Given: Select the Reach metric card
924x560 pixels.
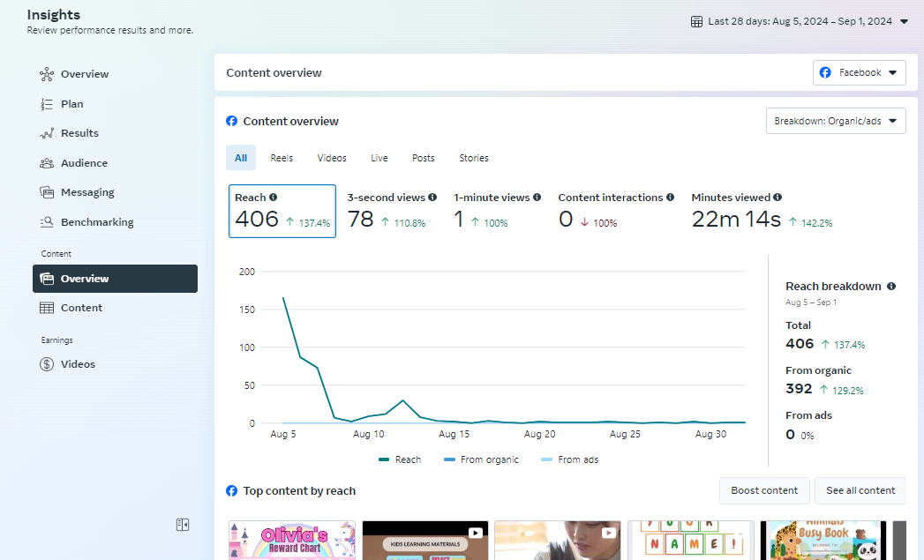Looking at the screenshot, I should click(x=282, y=212).
